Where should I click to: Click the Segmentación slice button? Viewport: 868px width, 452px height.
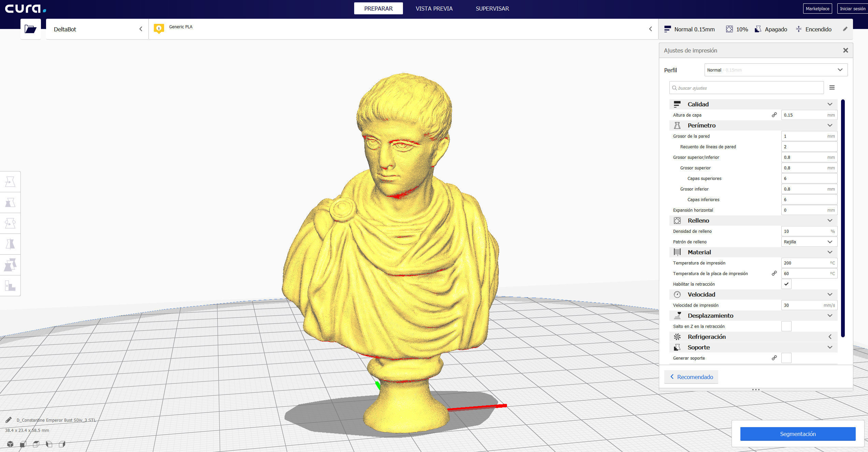798,434
